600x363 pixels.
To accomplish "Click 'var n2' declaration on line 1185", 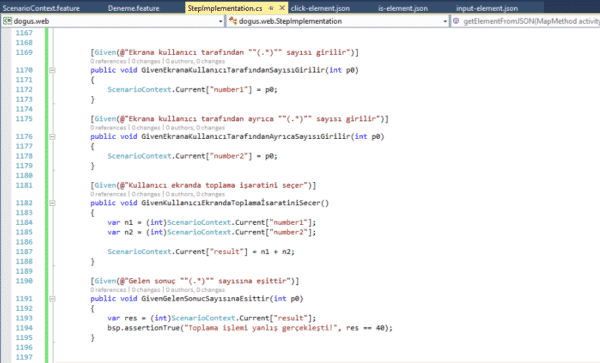I will (120, 232).
